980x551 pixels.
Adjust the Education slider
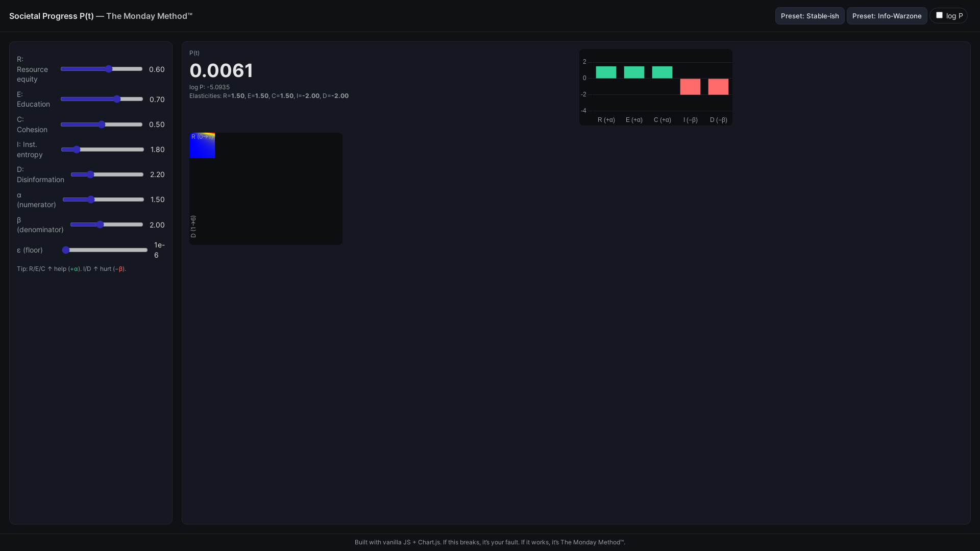[x=102, y=99]
